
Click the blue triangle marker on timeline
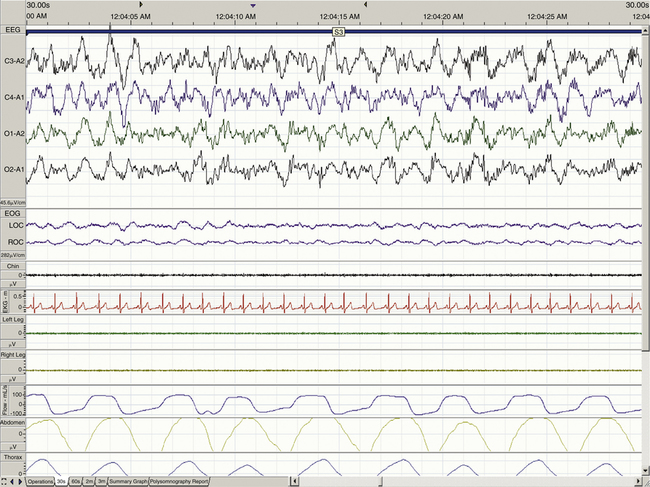pos(253,5)
